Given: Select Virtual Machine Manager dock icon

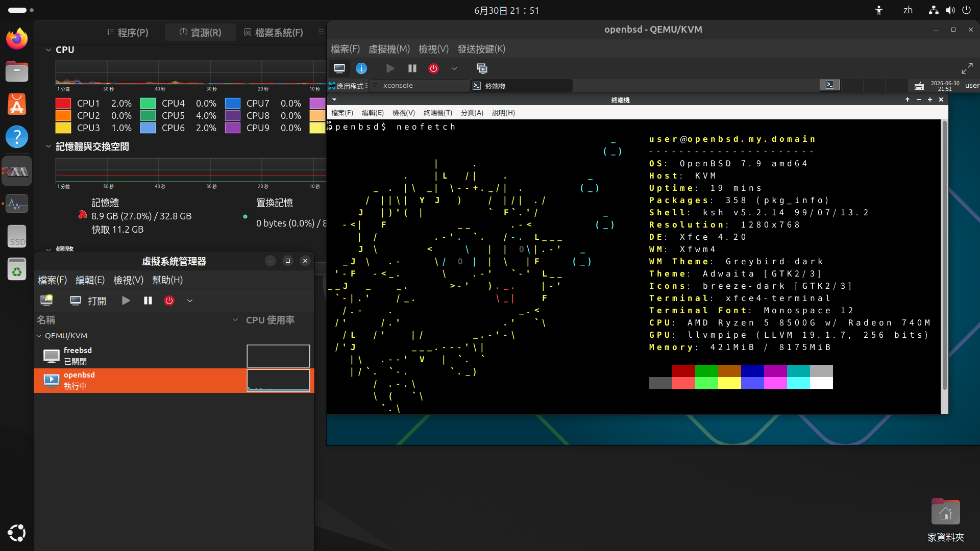Looking at the screenshot, I should point(17,171).
